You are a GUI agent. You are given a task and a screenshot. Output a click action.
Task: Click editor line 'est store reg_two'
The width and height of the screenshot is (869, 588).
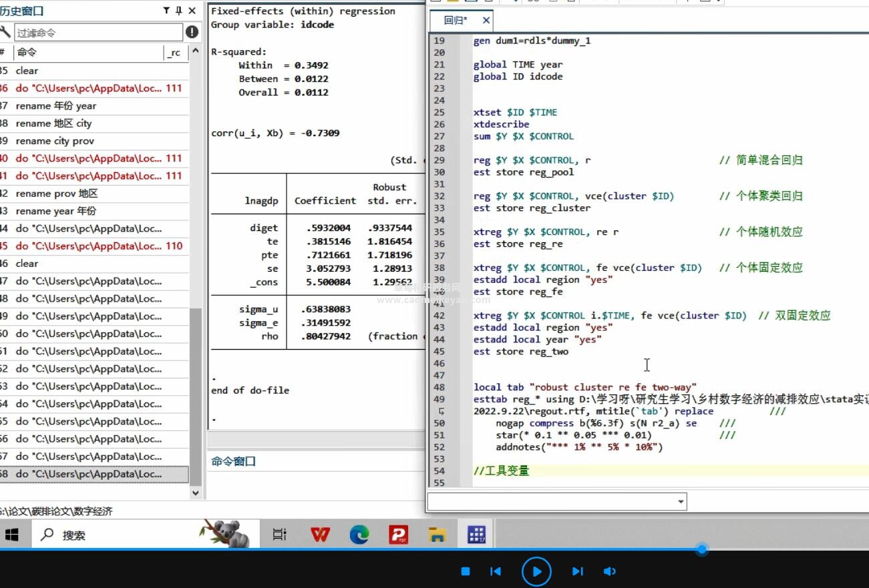pyautogui.click(x=521, y=352)
